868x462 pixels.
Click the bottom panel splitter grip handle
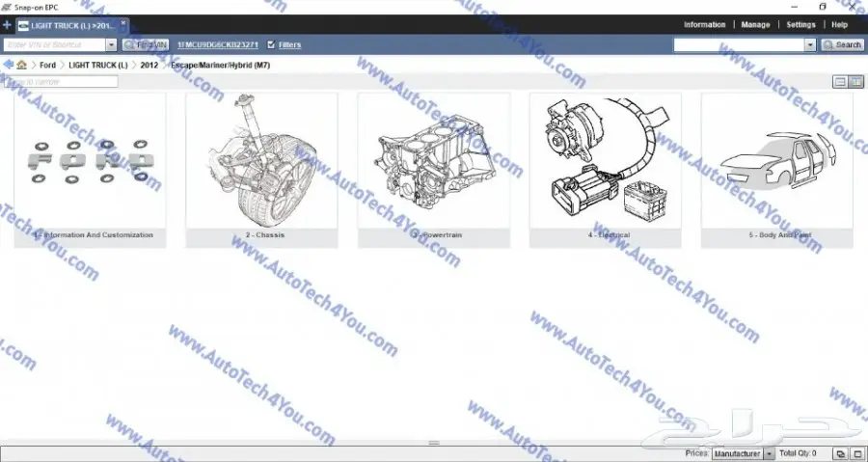pos(434,443)
